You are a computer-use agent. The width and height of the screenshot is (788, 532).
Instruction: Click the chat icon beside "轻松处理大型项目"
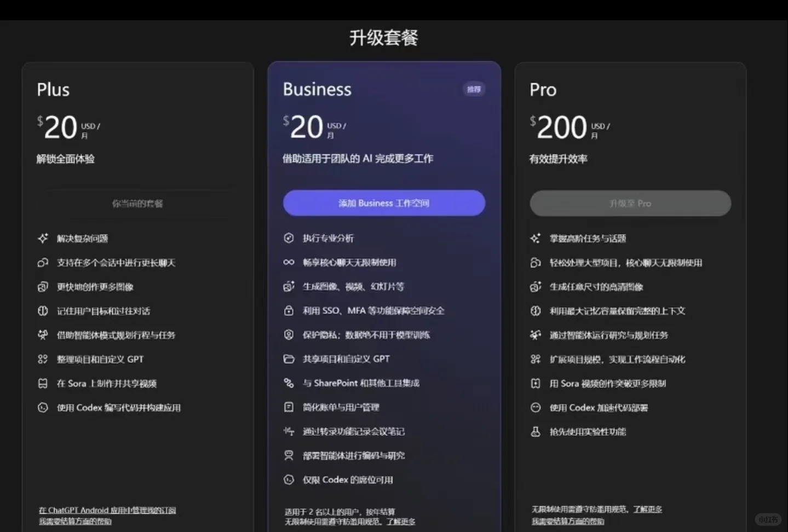point(536,263)
